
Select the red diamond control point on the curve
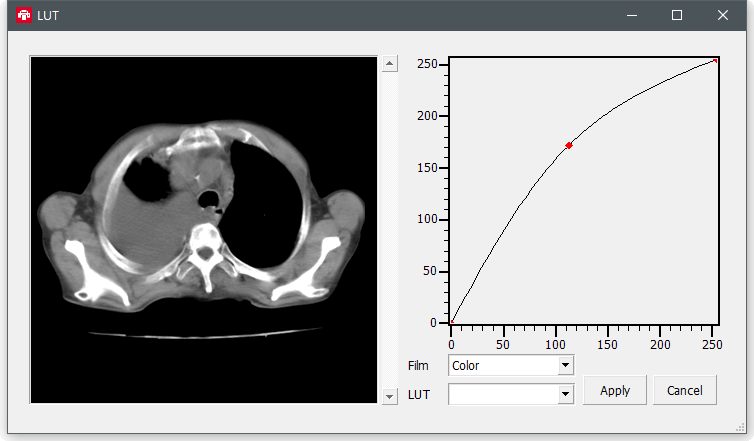pyautogui.click(x=569, y=145)
